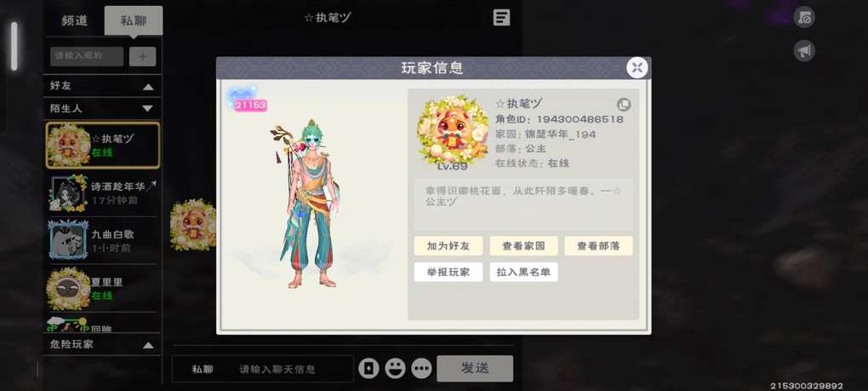868x391 pixels.
Task: Click the 拉入黑名单 button
Action: 523,272
